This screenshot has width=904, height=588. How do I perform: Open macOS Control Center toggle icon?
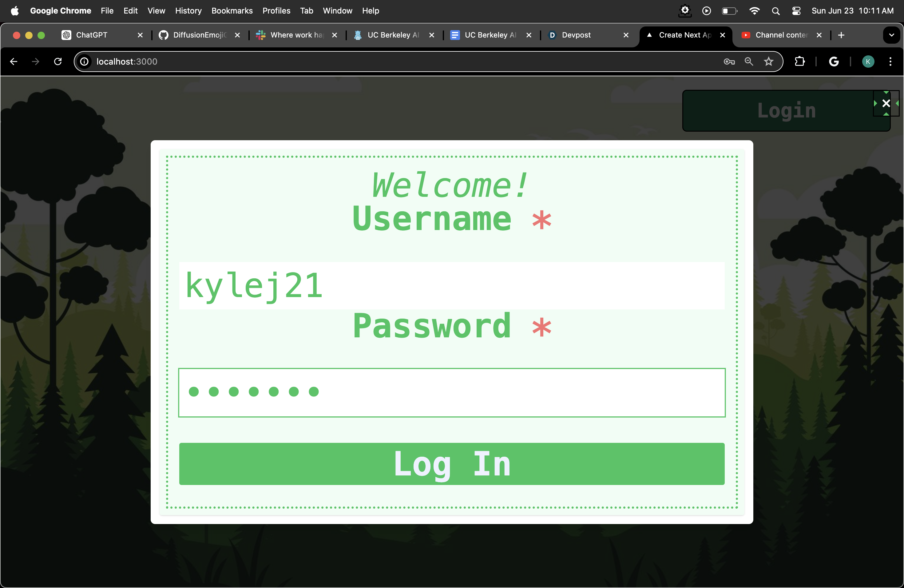pyautogui.click(x=796, y=11)
